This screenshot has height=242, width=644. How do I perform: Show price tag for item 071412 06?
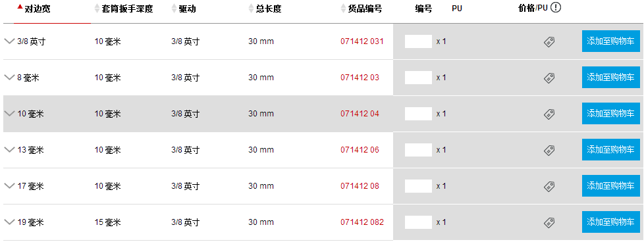(549, 150)
